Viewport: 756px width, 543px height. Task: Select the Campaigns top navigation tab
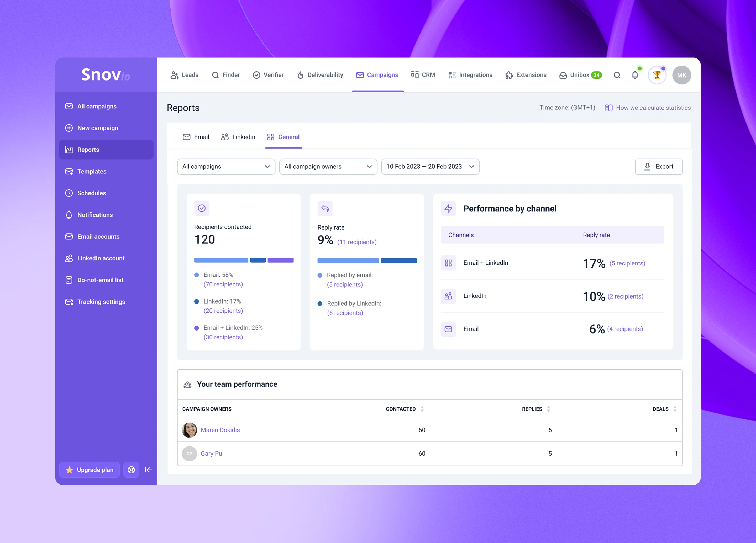pyautogui.click(x=377, y=75)
